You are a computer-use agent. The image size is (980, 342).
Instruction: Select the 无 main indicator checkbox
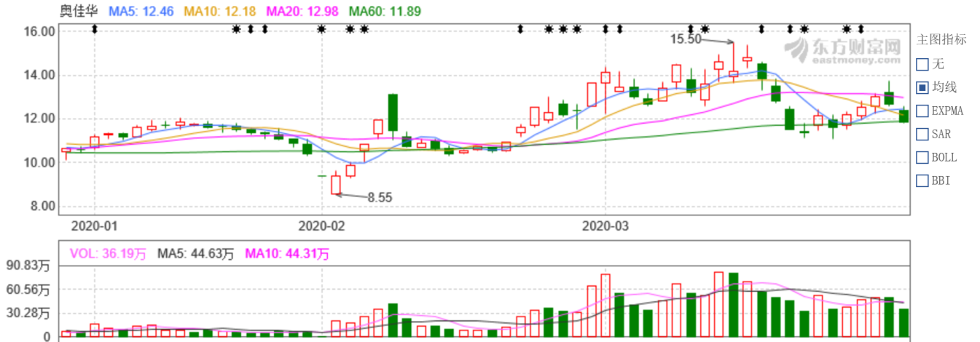(922, 64)
